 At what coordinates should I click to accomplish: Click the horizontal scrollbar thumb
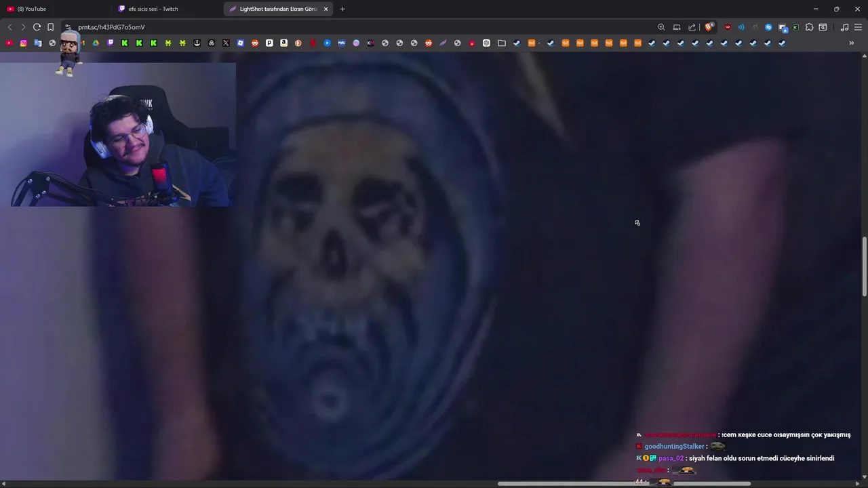[624, 483]
